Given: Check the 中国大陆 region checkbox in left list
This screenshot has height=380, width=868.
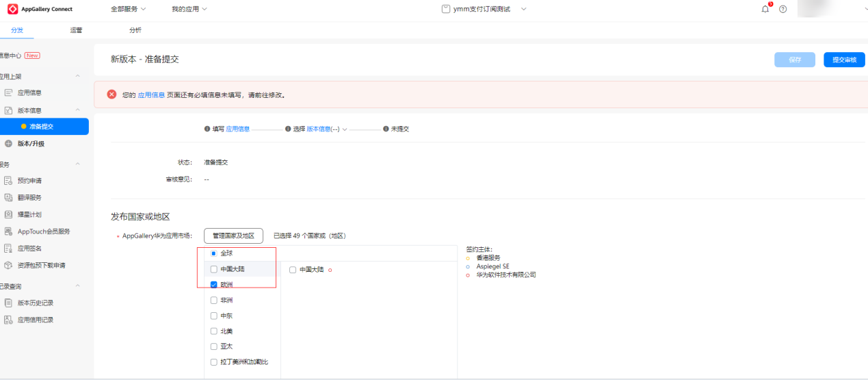Looking at the screenshot, I should (x=214, y=269).
